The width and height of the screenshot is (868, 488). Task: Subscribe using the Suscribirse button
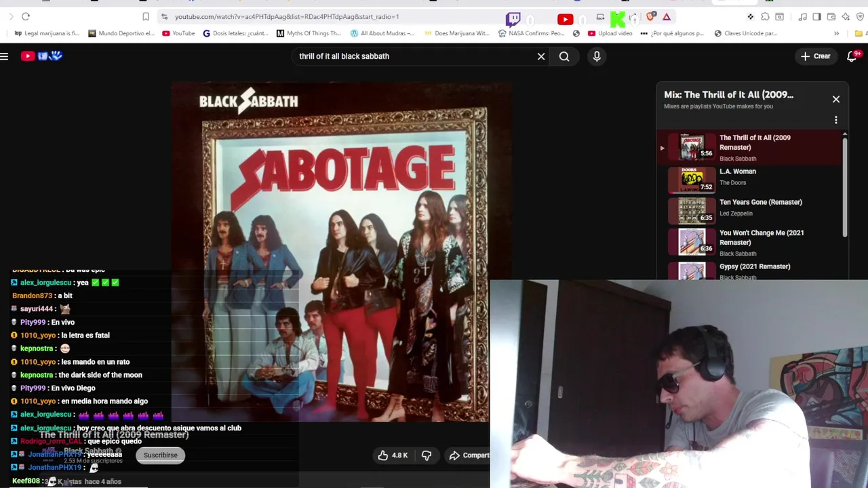[x=160, y=455]
